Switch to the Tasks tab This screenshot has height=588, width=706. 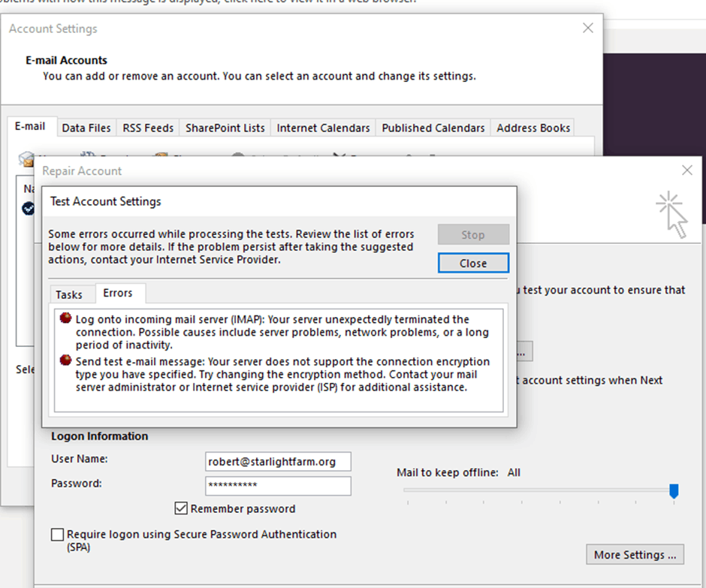click(x=69, y=294)
